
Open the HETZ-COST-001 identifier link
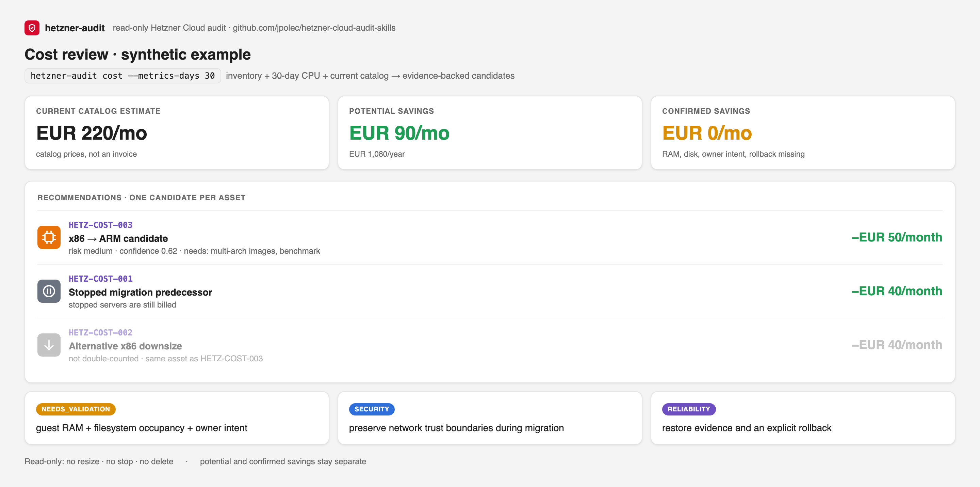click(x=100, y=279)
